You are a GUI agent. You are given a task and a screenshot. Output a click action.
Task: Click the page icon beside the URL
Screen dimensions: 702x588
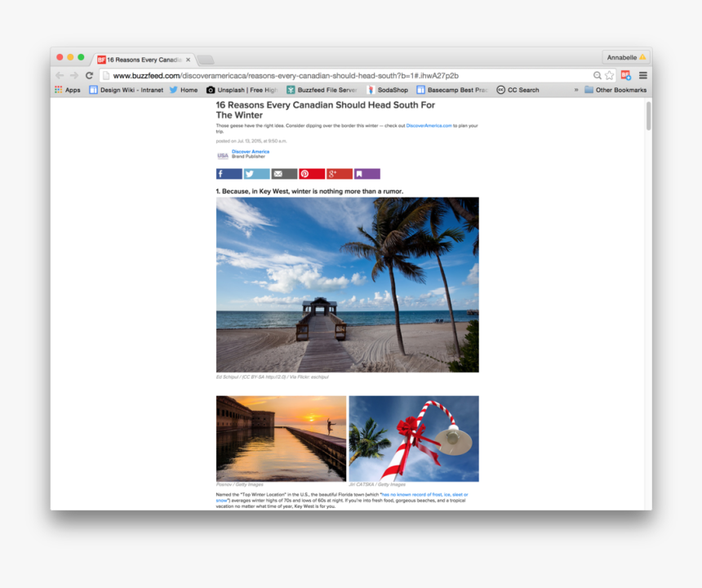pyautogui.click(x=106, y=76)
